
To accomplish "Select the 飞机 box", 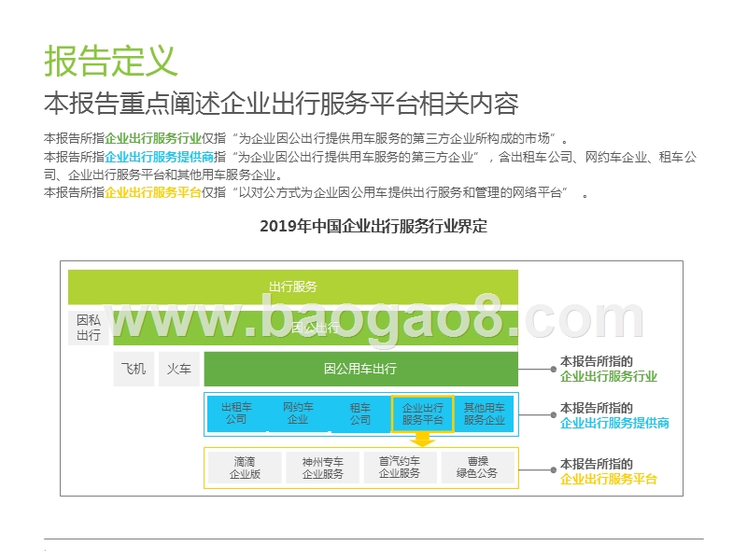I will [x=134, y=369].
